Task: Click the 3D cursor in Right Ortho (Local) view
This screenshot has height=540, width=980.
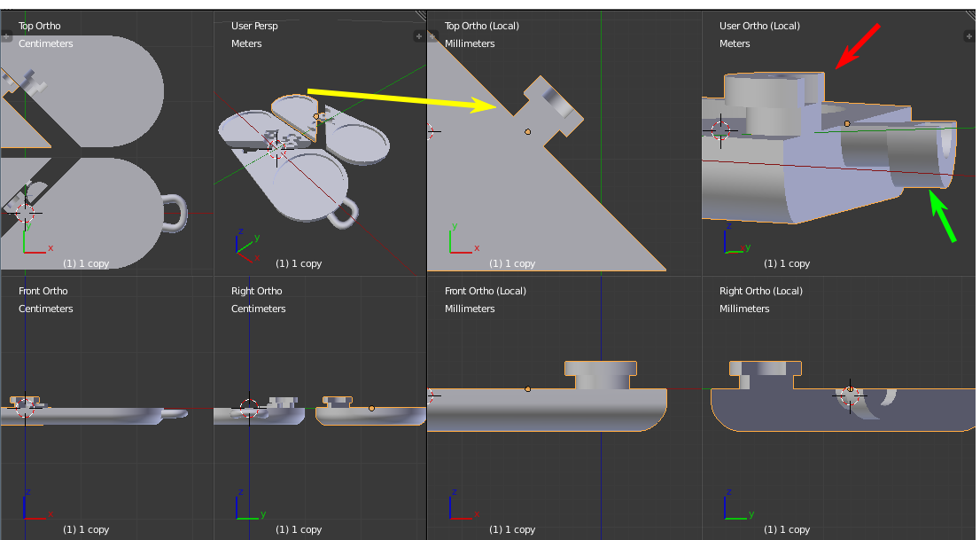Action: pyautogui.click(x=850, y=391)
